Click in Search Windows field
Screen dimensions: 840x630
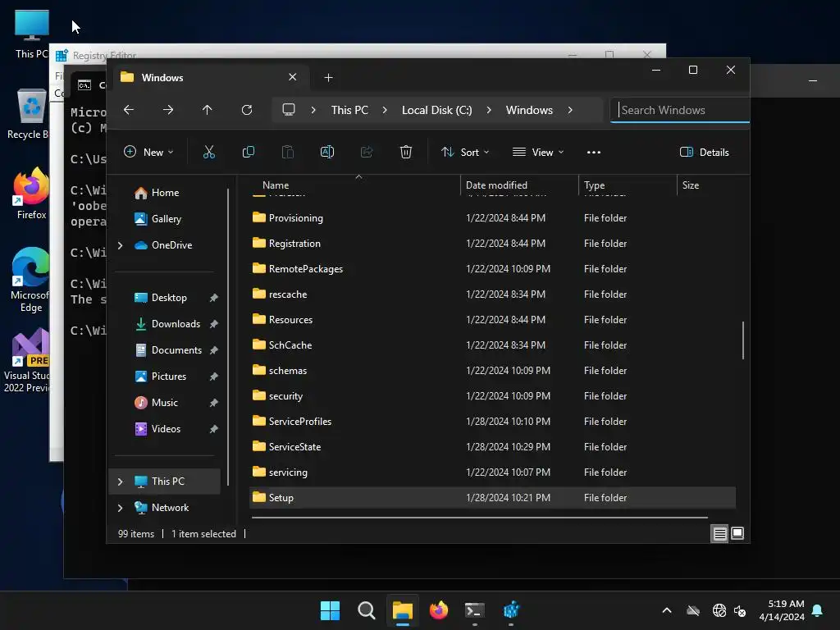pyautogui.click(x=679, y=110)
